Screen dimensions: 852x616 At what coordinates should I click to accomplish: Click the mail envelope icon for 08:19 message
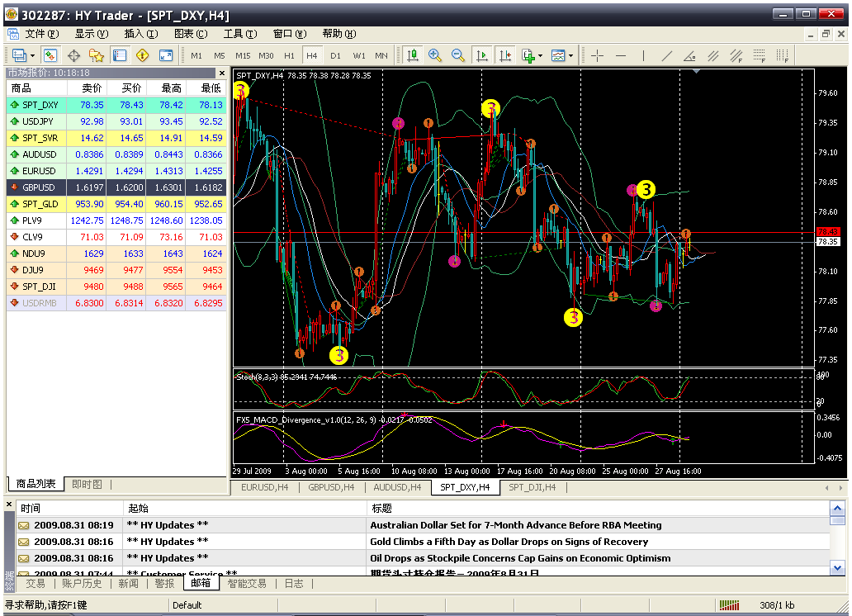[23, 525]
